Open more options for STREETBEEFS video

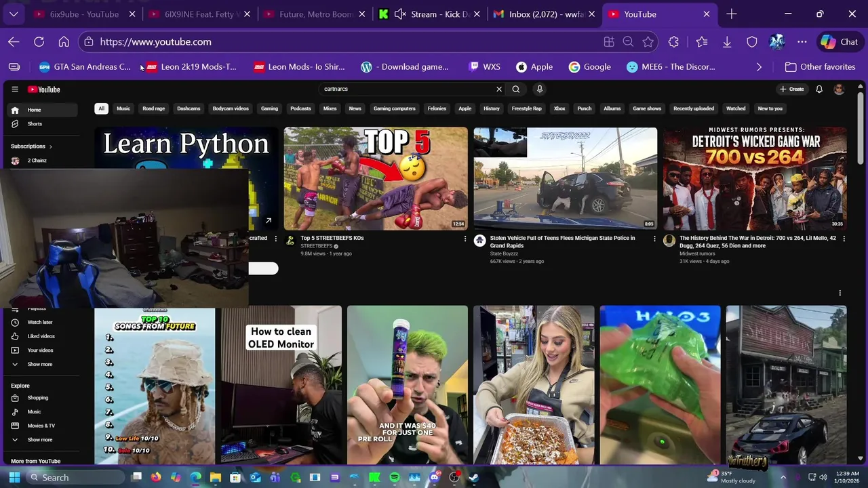pyautogui.click(x=465, y=239)
